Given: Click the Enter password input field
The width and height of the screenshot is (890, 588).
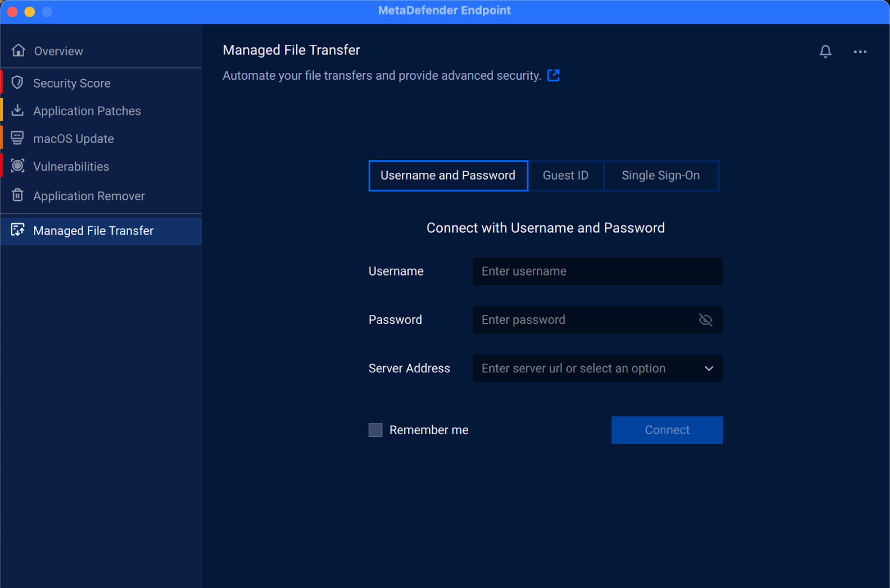Looking at the screenshot, I should click(x=582, y=320).
